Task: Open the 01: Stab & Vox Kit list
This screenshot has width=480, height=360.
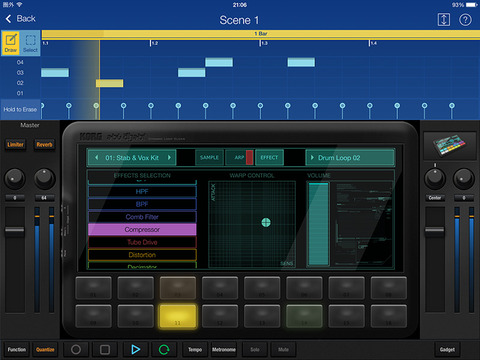Action: [x=132, y=158]
